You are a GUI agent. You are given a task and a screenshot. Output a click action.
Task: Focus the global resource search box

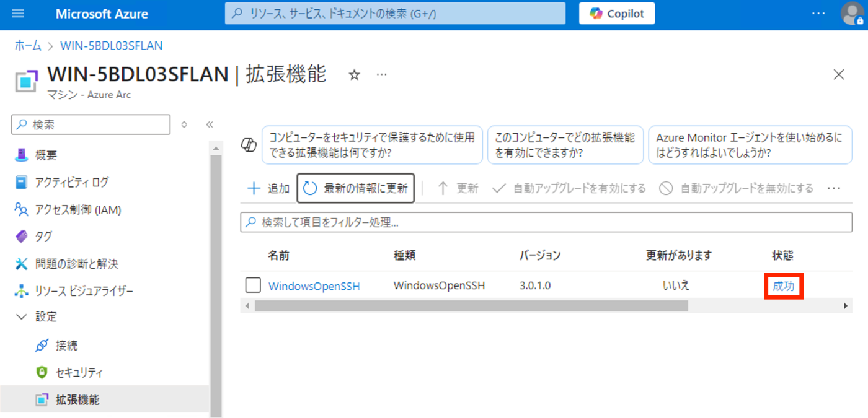[x=395, y=14]
